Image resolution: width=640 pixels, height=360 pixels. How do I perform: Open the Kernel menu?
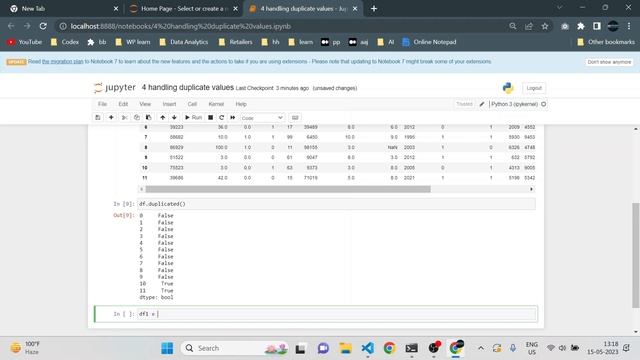click(216, 104)
